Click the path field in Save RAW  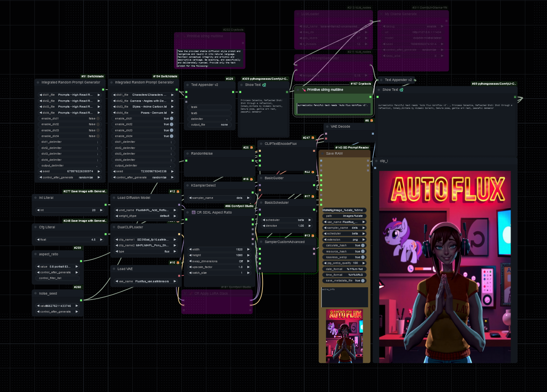[344, 216]
